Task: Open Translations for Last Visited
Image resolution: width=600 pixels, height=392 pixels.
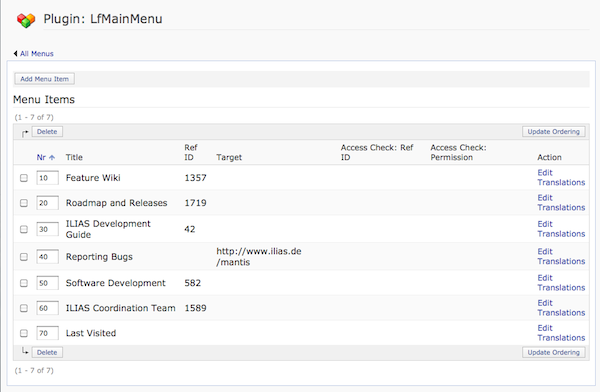Action: [x=561, y=338]
